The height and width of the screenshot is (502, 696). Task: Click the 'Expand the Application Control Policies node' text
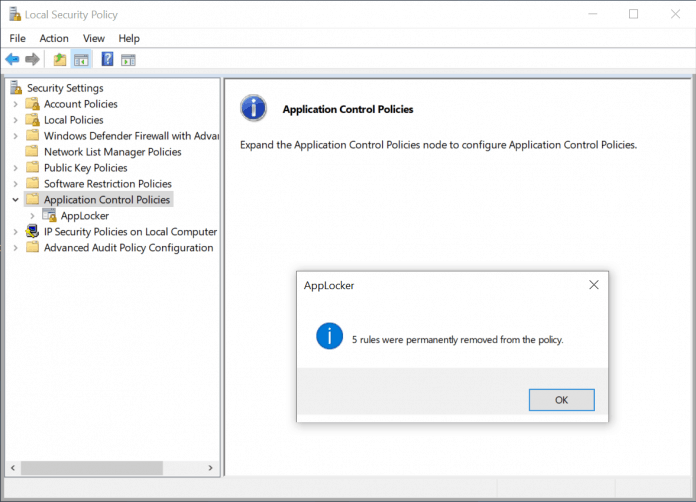(x=439, y=145)
